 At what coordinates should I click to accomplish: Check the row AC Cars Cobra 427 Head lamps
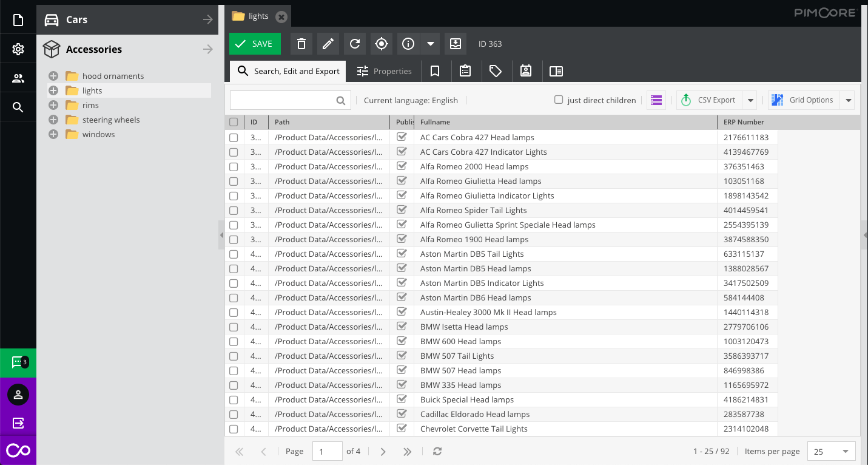[234, 138]
